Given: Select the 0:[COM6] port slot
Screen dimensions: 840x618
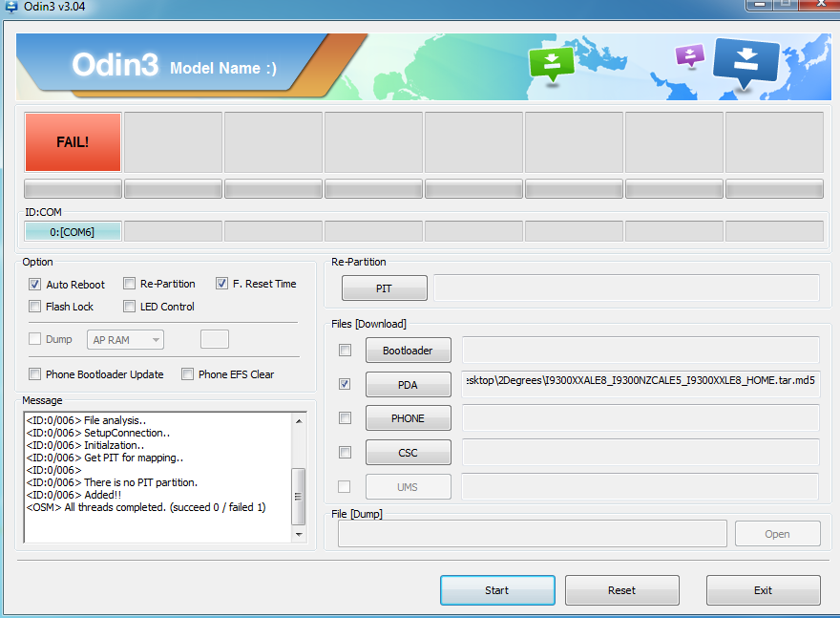Looking at the screenshot, I should pos(73,232).
